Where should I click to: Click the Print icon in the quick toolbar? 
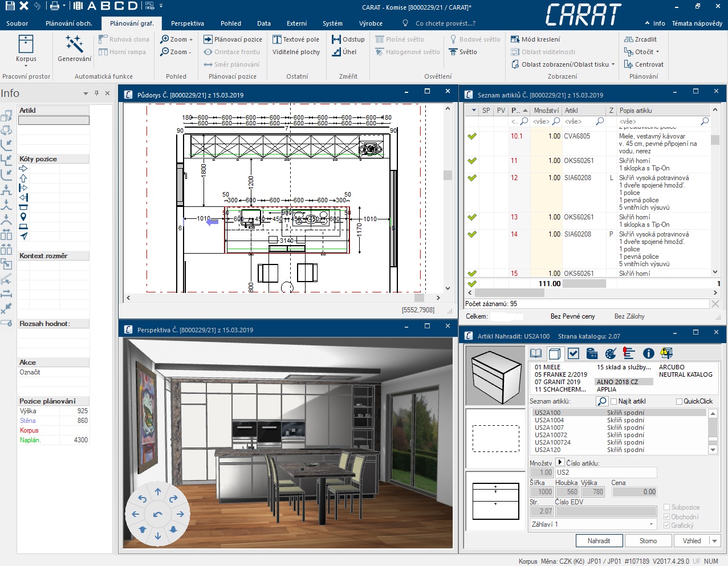54,6
